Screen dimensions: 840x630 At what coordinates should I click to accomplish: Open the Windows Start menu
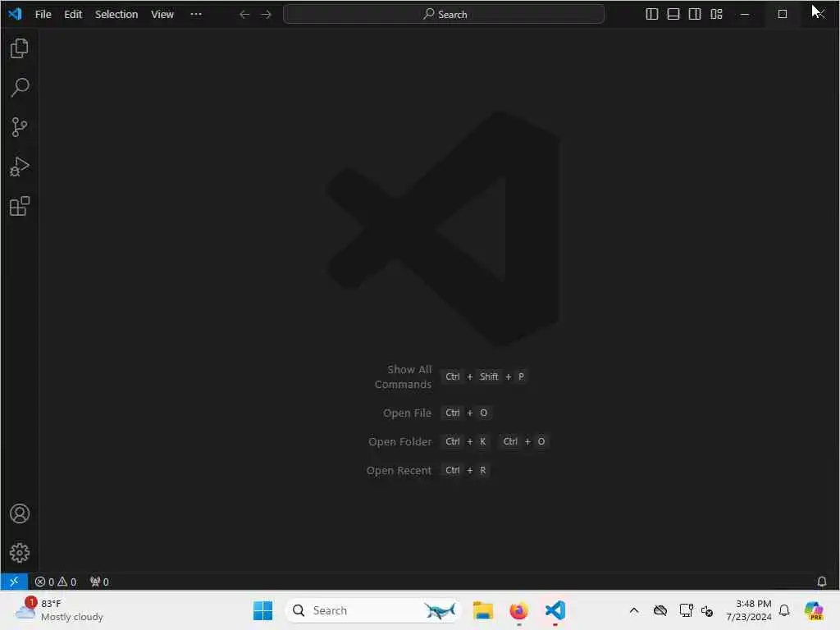[x=262, y=610]
